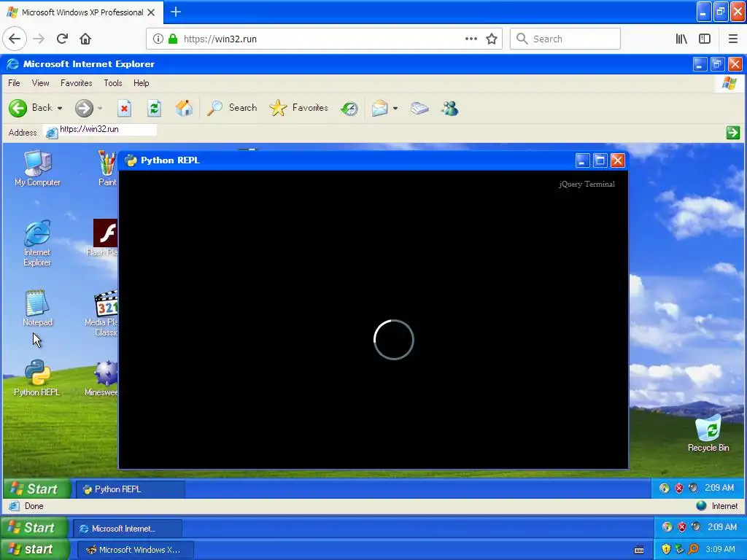The height and width of the screenshot is (560, 747).
Task: Click the Firefox Search field
Action: pyautogui.click(x=565, y=39)
